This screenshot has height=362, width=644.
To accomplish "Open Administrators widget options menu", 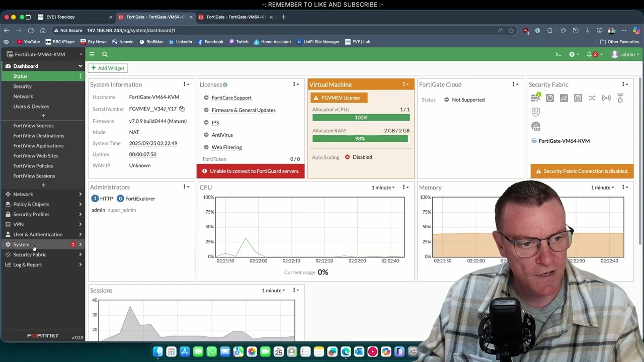I will [x=186, y=187].
